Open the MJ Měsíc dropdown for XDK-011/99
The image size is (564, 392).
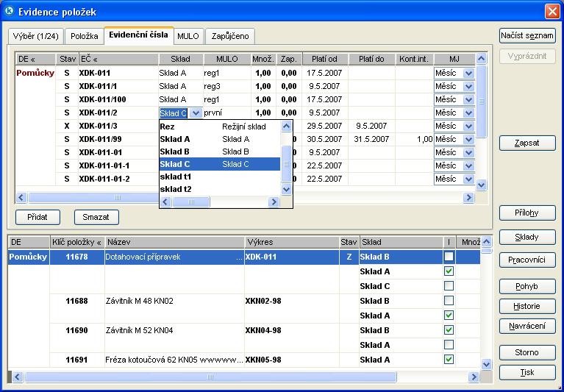click(x=468, y=139)
